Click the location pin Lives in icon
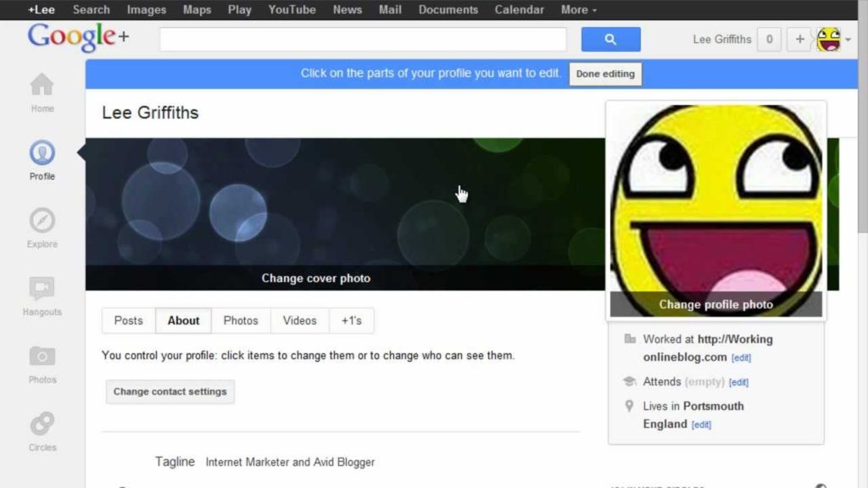The width and height of the screenshot is (868, 488). click(x=630, y=406)
